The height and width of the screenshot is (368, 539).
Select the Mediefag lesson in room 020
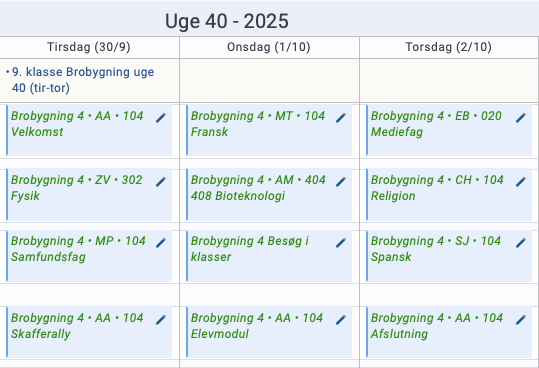click(449, 130)
